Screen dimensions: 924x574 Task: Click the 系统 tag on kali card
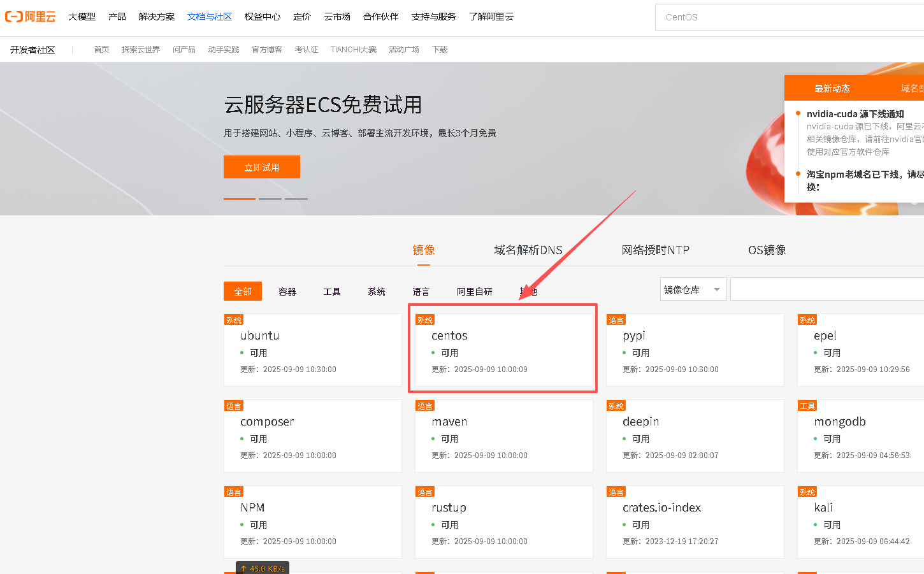pyautogui.click(x=807, y=492)
